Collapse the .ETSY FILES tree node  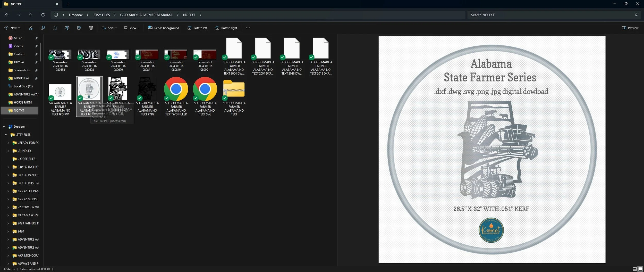coord(6,135)
